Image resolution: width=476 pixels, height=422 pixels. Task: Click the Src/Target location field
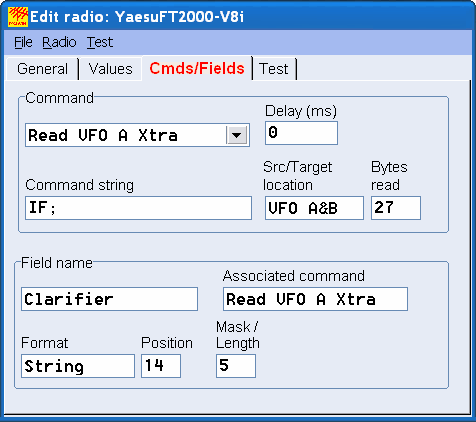pos(314,208)
